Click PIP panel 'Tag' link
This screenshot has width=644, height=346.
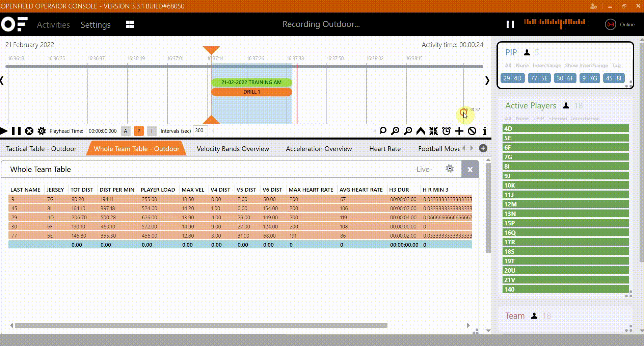(616, 66)
